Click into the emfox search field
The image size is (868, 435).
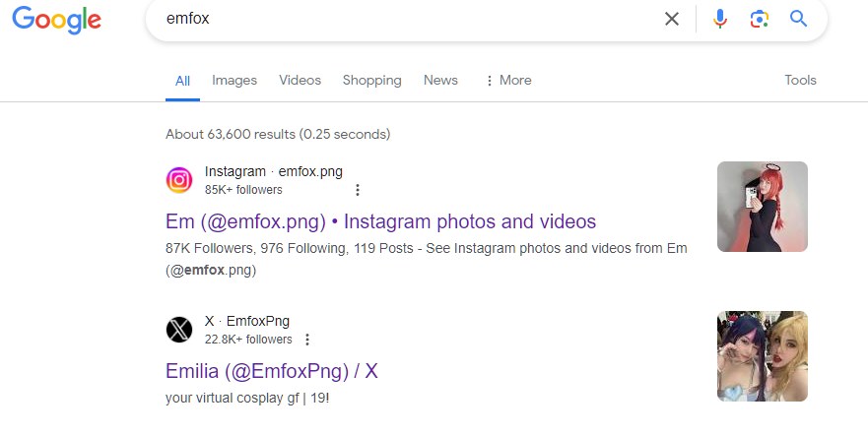click(x=394, y=19)
